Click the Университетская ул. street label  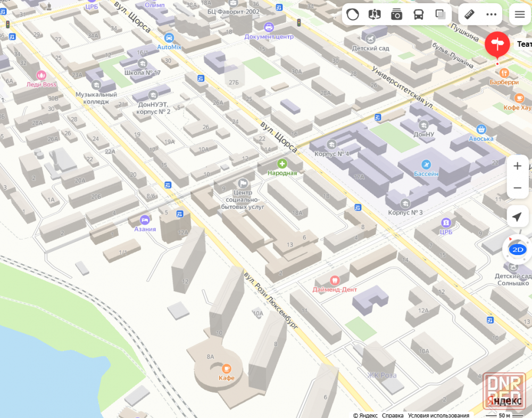coord(402,87)
